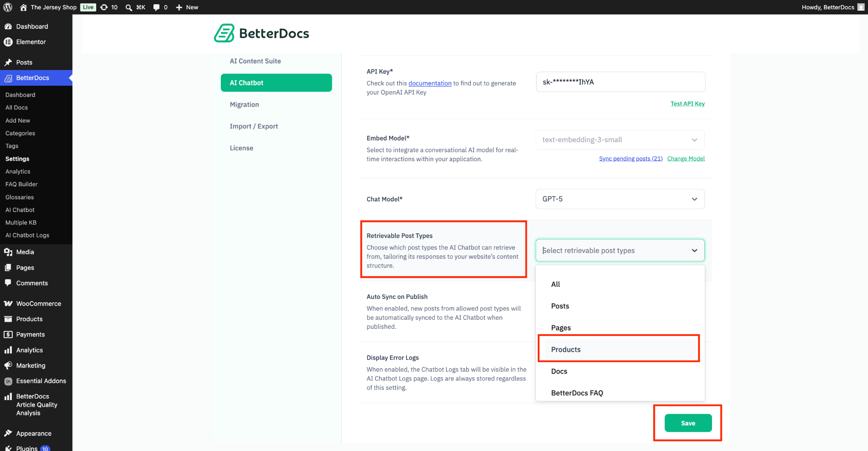Click the Posts pin icon in sidebar
This screenshot has width=868, height=451.
pyautogui.click(x=8, y=62)
